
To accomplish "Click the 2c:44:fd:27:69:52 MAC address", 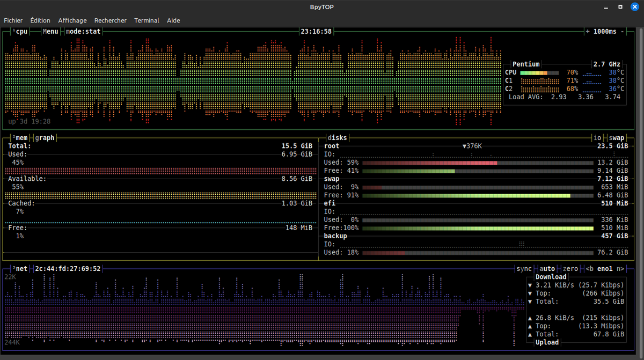I will 68,269.
